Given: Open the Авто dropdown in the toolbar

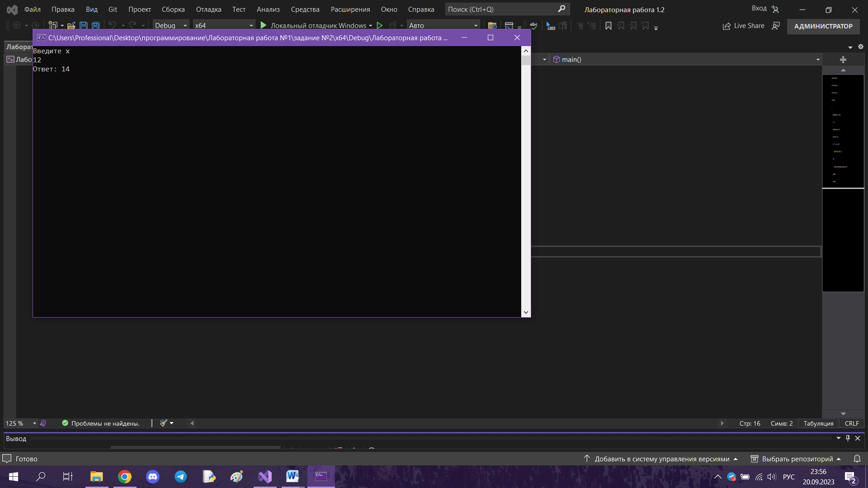Looking at the screenshot, I should point(443,26).
